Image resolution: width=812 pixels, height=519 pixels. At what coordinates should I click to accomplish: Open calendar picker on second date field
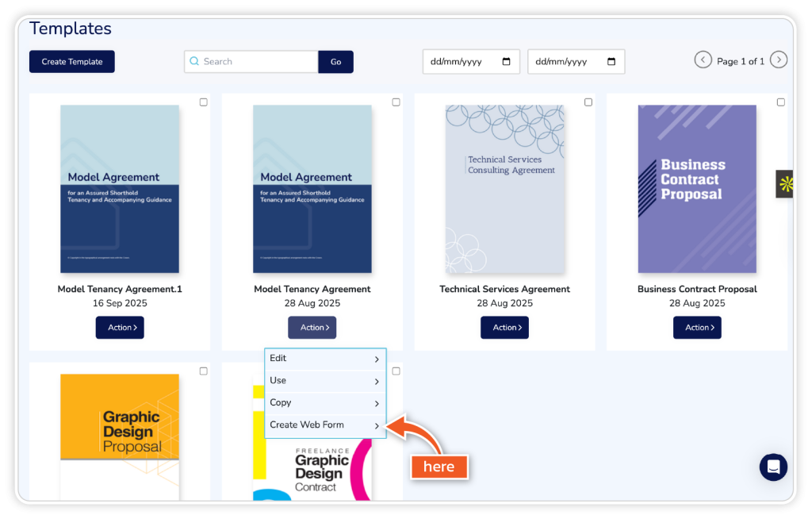tap(611, 62)
